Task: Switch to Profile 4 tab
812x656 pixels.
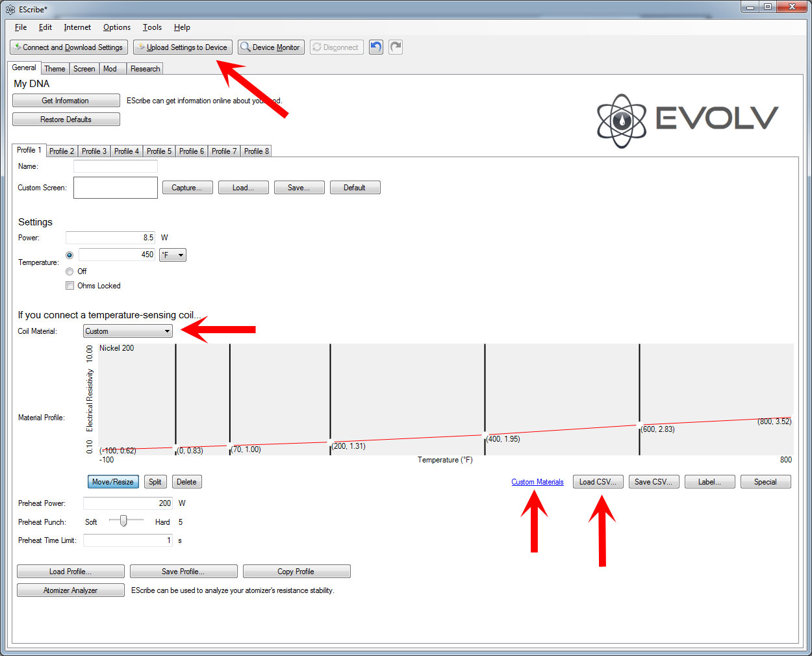Action: (126, 151)
